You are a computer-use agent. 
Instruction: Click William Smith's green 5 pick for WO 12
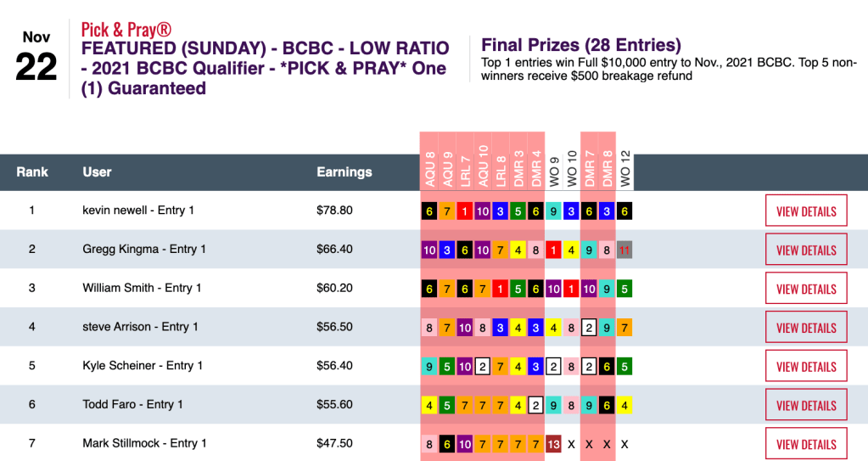(x=624, y=290)
